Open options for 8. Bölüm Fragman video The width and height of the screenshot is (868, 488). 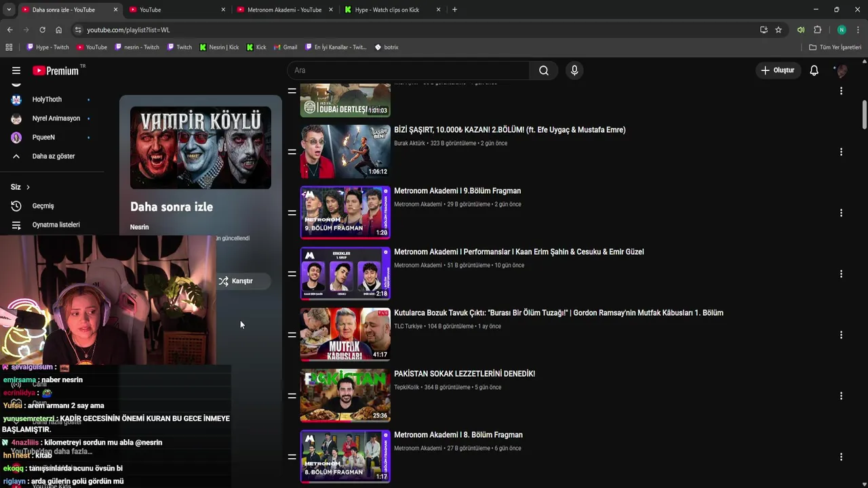pos(841,457)
